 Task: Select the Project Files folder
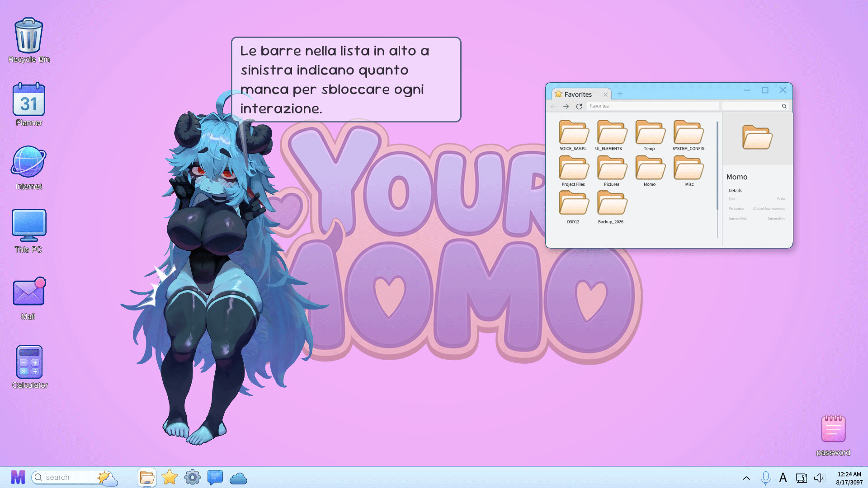point(573,171)
